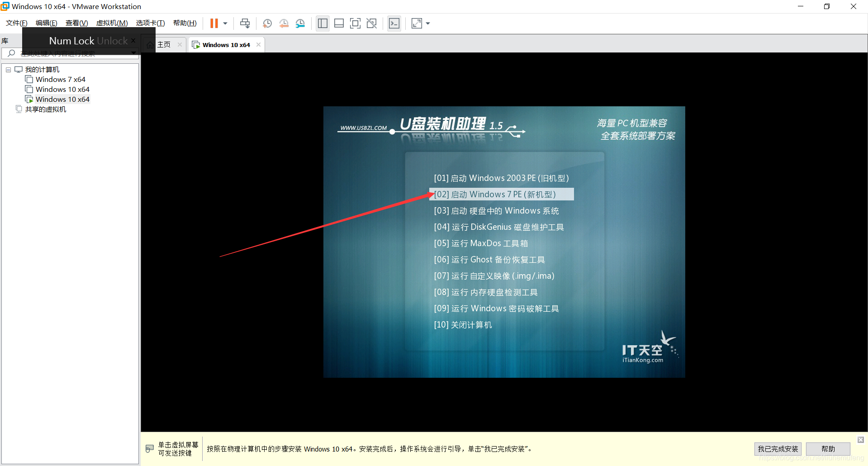Select [01] 启动 Windows 2003 PE option

click(501, 178)
